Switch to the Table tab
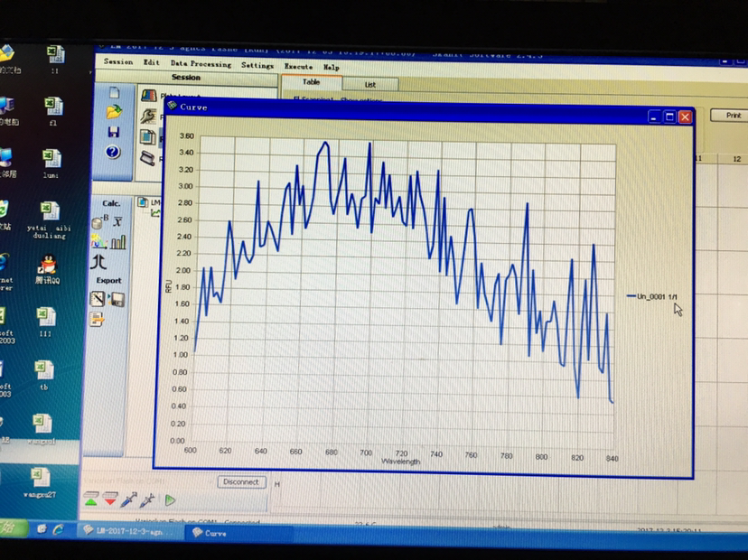This screenshot has height=560, width=748. tap(312, 82)
